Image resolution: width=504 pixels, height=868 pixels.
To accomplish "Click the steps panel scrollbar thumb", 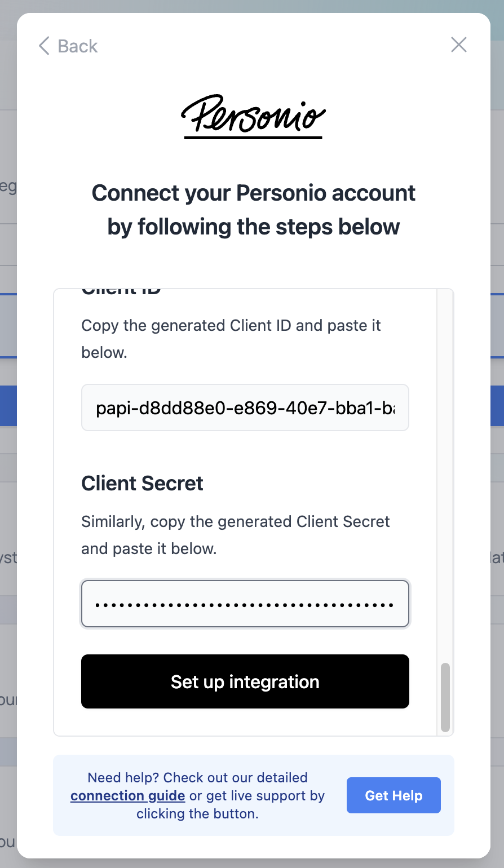I will 445,697.
